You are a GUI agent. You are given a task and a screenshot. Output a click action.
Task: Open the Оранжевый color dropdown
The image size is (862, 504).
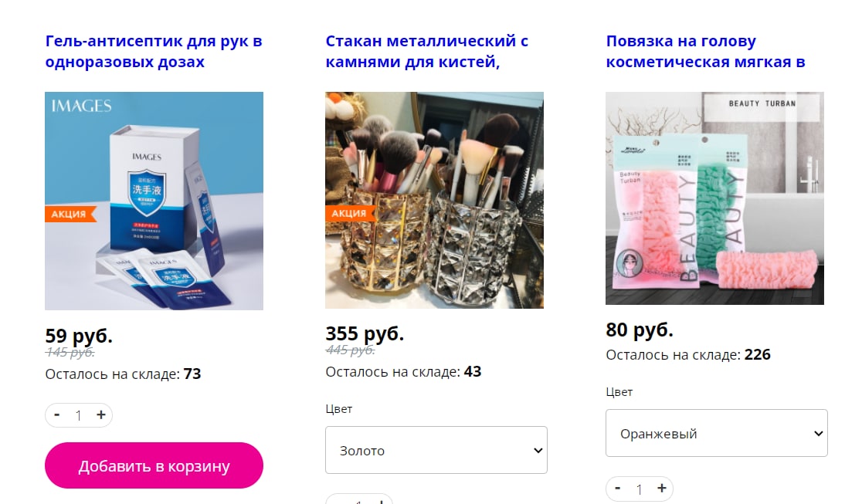pos(716,433)
